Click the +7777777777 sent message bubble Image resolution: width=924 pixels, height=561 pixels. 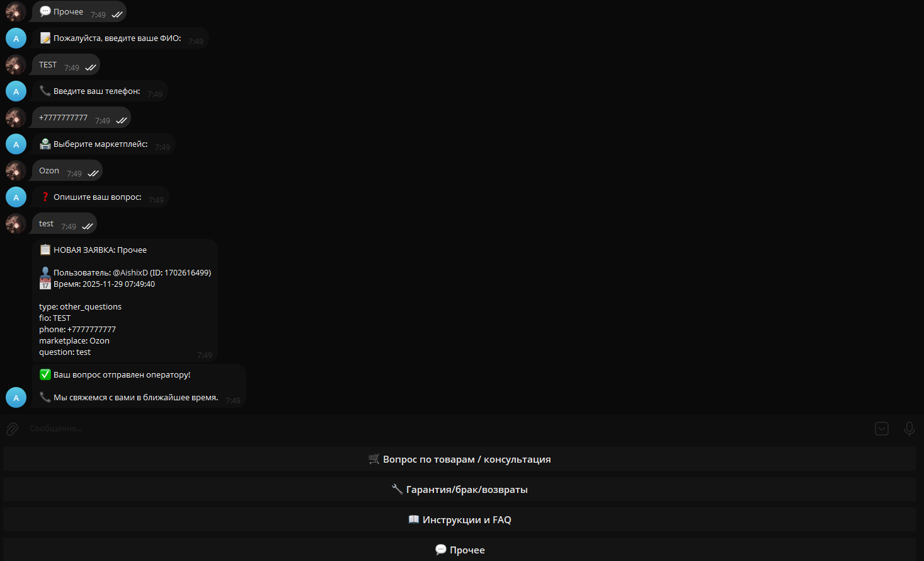click(x=81, y=118)
